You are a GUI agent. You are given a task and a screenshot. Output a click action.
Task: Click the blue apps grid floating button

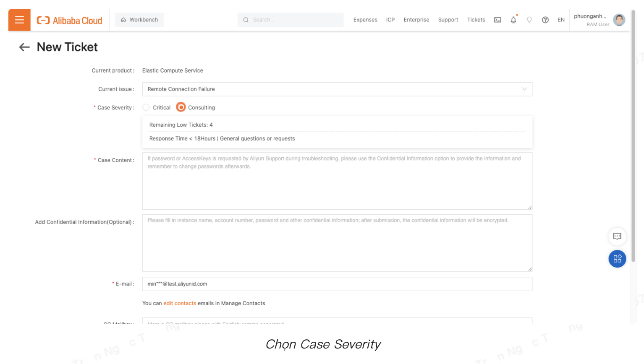point(617,259)
